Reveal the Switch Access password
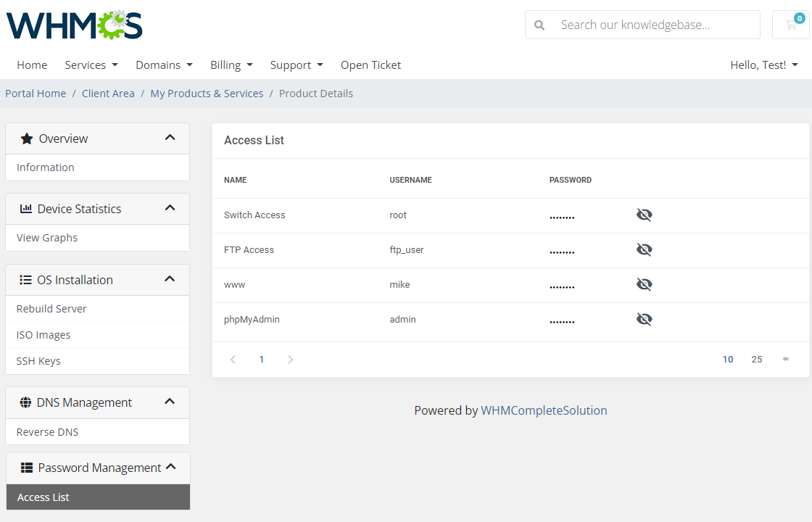This screenshot has width=812, height=522. pyautogui.click(x=644, y=215)
